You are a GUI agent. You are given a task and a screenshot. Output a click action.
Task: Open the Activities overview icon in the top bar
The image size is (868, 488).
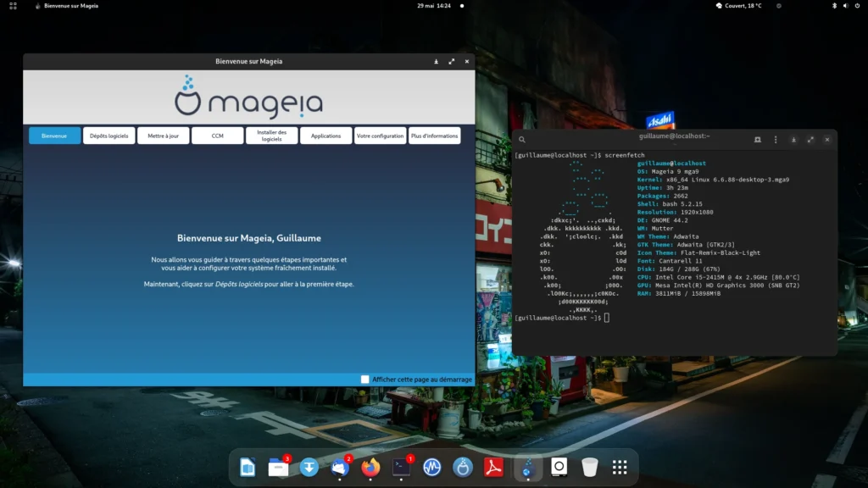point(14,6)
